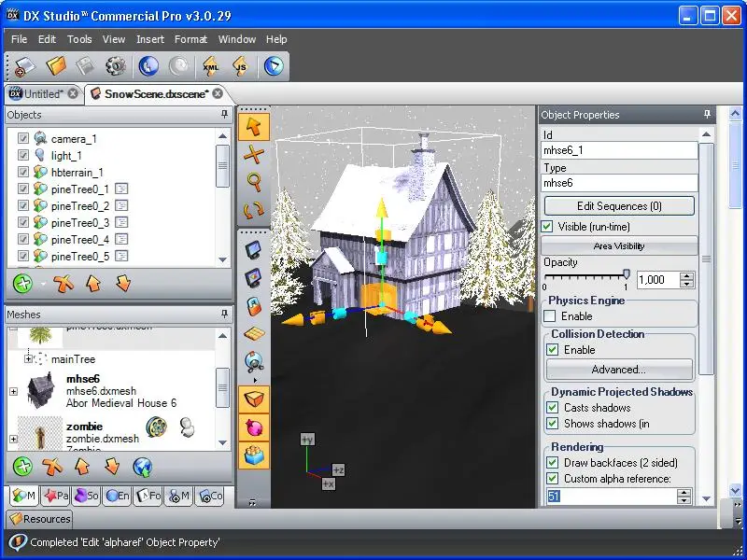Open the zombie mesh film reel animation icon

[x=156, y=427]
